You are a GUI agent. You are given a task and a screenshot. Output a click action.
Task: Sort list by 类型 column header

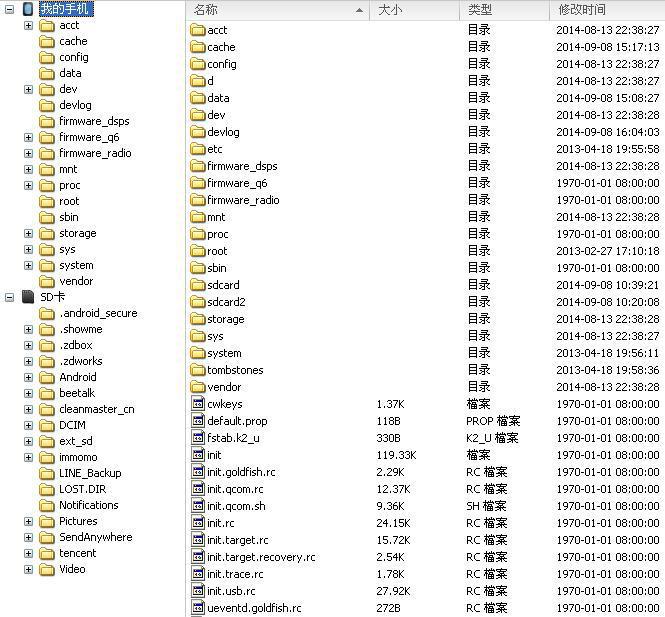(x=504, y=10)
